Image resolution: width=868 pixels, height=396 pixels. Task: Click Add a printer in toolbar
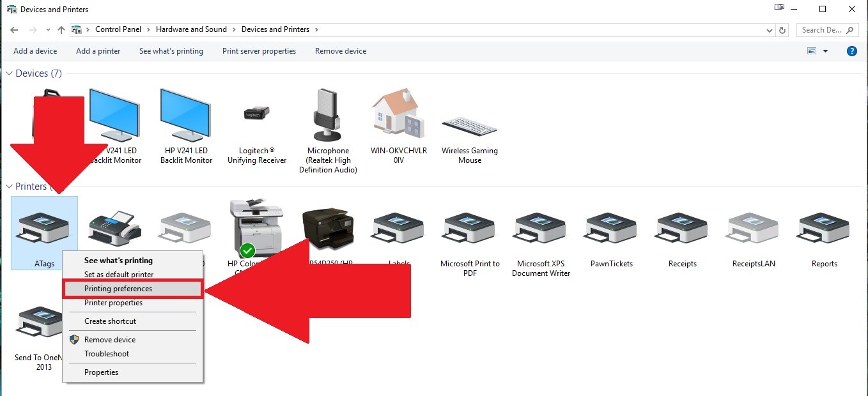[x=98, y=51]
